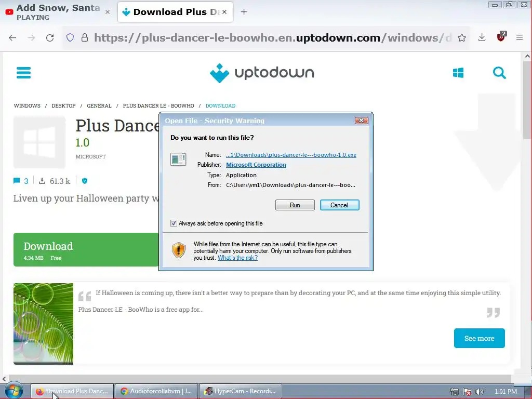Switch to Audioforcollabvm Chrome taskbar button
Viewport: 532px width, 399px height.
click(156, 391)
